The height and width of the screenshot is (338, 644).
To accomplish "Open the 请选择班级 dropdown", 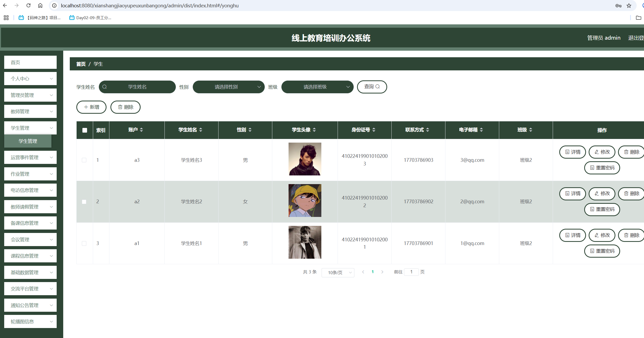I will tap(317, 87).
